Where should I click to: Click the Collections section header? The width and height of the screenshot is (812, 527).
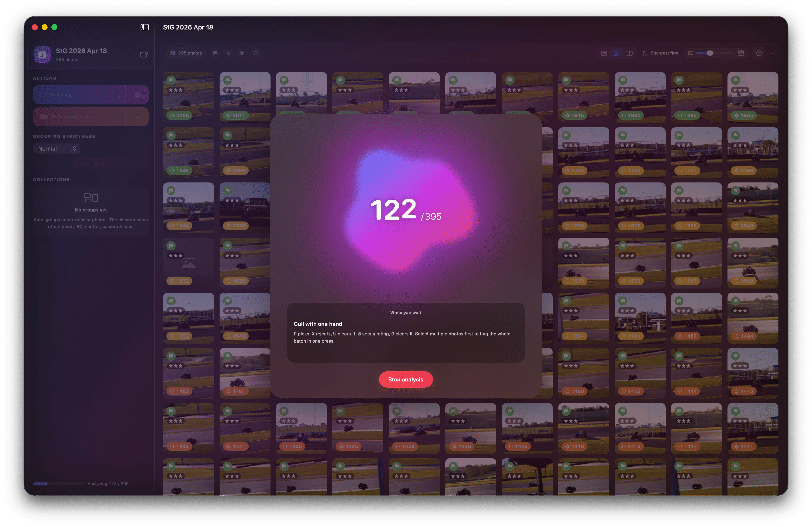pyautogui.click(x=51, y=179)
